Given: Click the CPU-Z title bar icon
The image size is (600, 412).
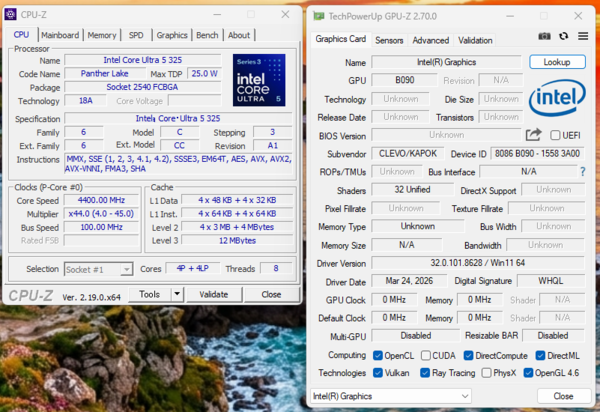Looking at the screenshot, I should tap(10, 15).
